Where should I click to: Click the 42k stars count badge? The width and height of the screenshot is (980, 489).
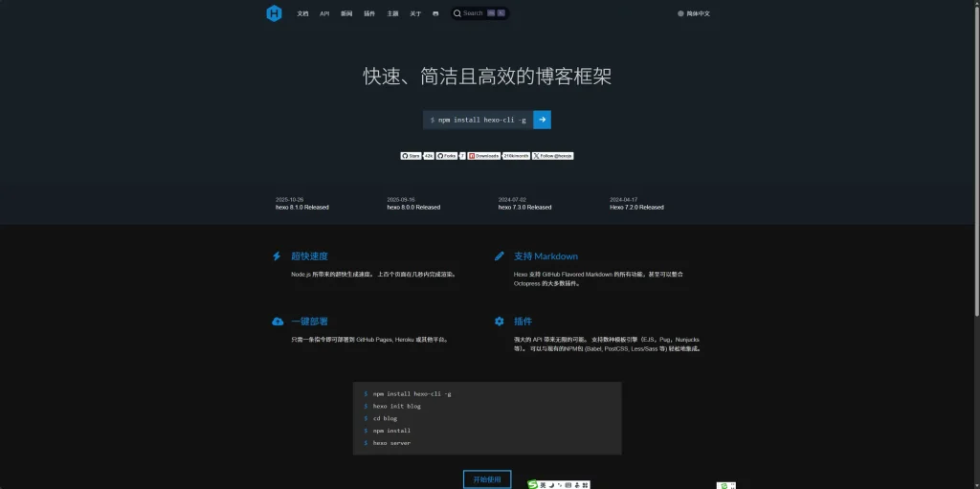[x=429, y=156]
